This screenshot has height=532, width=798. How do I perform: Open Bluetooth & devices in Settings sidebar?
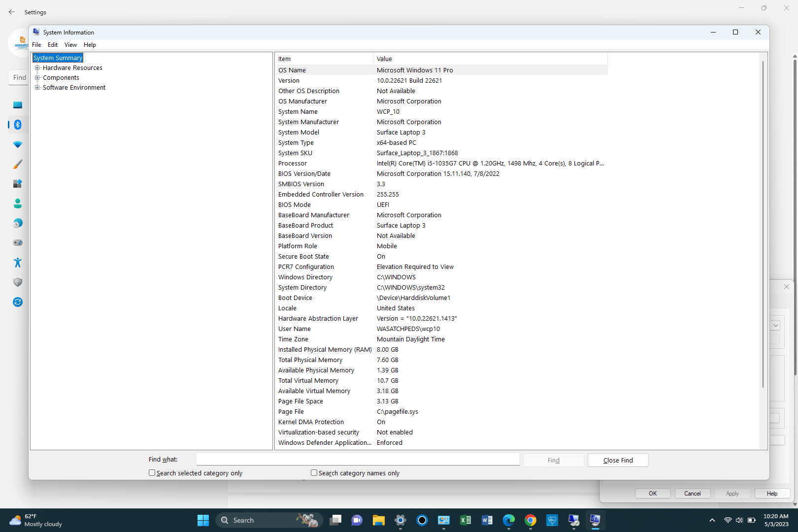tap(18, 125)
